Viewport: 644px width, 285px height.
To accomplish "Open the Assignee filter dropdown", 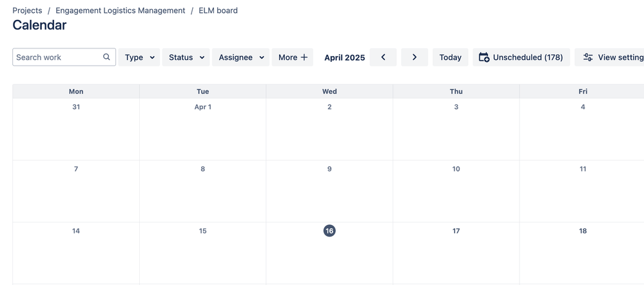I will coord(240,57).
